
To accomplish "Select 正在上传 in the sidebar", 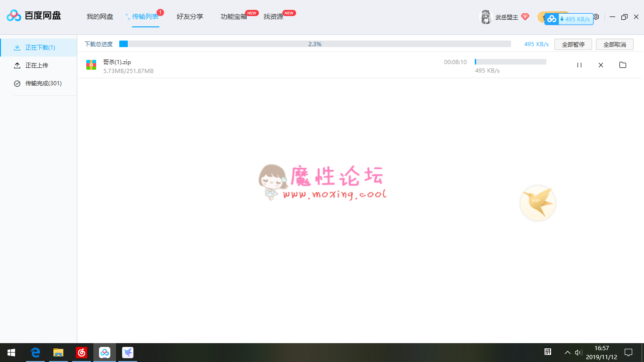I will pos(39,66).
